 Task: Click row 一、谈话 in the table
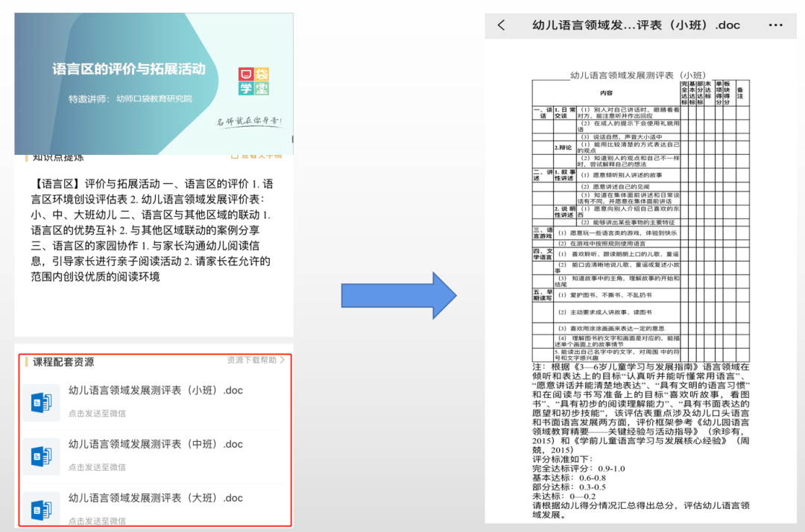coord(543,113)
